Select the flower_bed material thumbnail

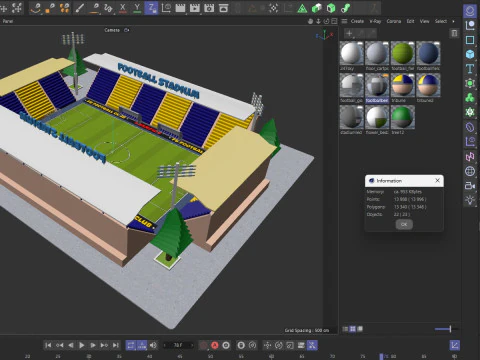point(377,117)
